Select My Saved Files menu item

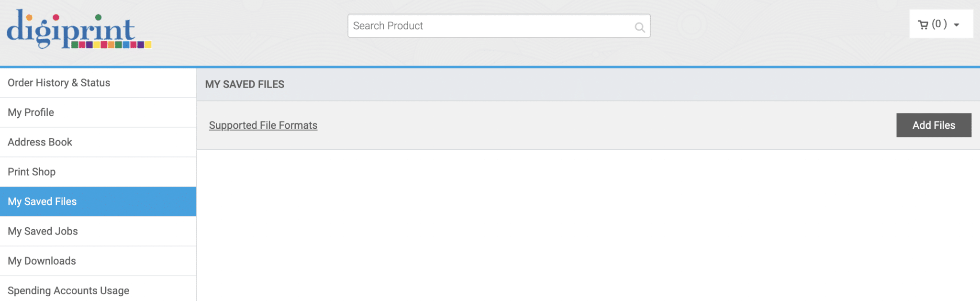[98, 201]
